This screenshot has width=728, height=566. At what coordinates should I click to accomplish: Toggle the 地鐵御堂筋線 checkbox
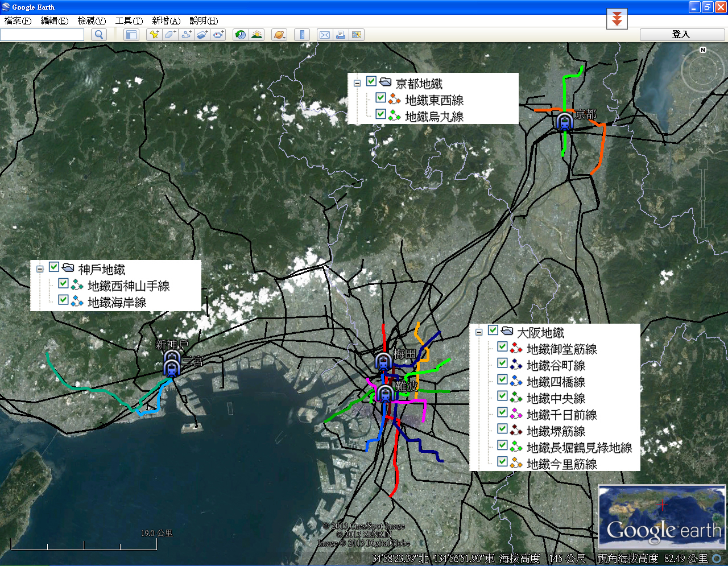503,346
